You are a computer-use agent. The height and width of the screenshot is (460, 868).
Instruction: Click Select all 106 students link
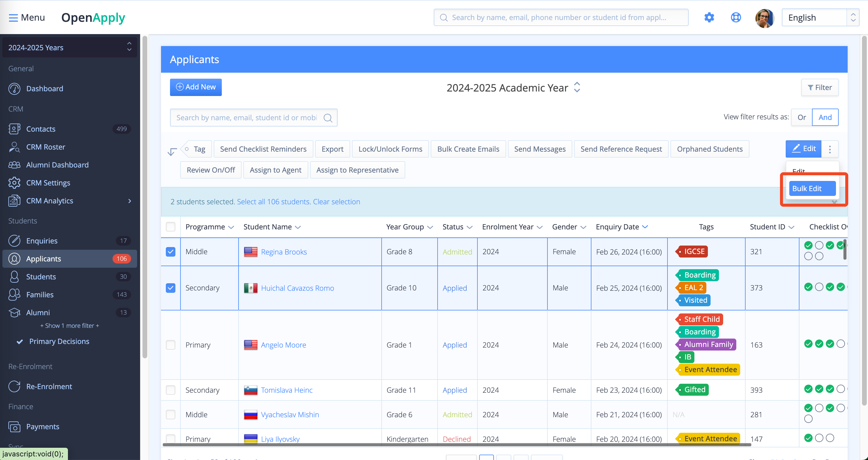[274, 202]
